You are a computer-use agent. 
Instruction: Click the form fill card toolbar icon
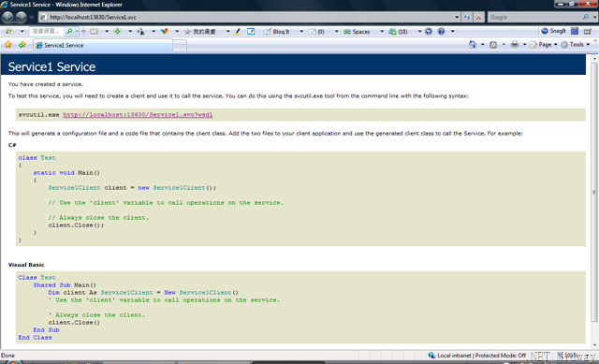click(x=94, y=31)
